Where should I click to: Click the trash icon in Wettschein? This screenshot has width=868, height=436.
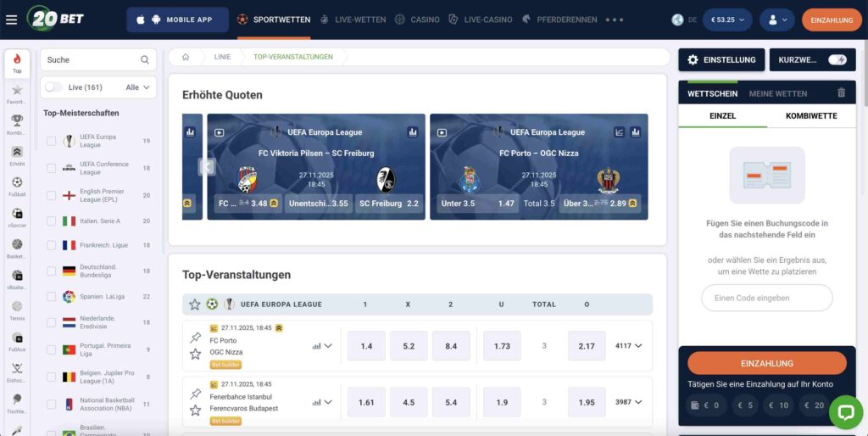[x=842, y=93]
